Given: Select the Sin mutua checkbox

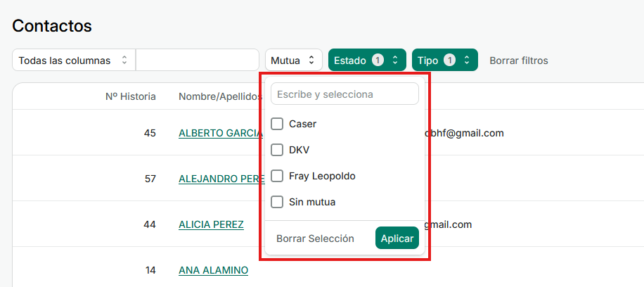Looking at the screenshot, I should pyautogui.click(x=277, y=202).
